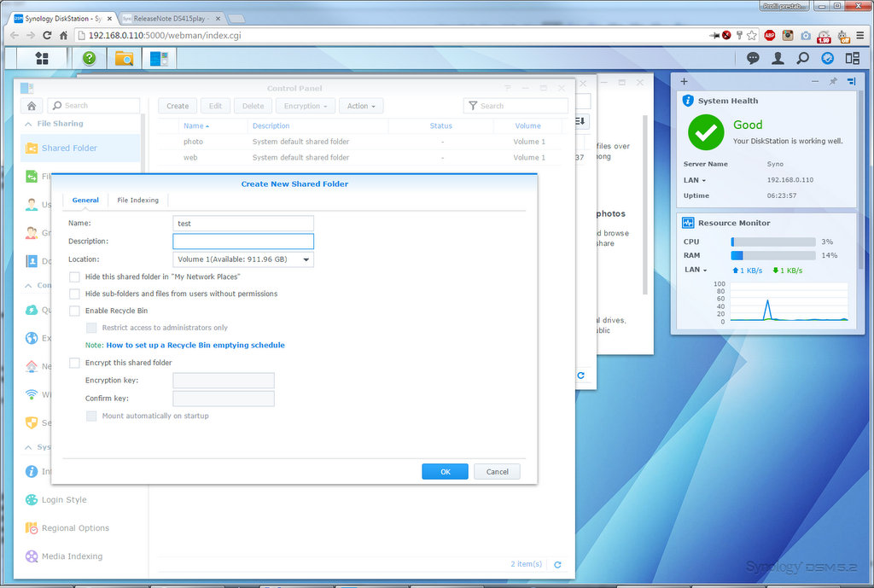Open the Recycle Bin emptying schedule link

[195, 345]
